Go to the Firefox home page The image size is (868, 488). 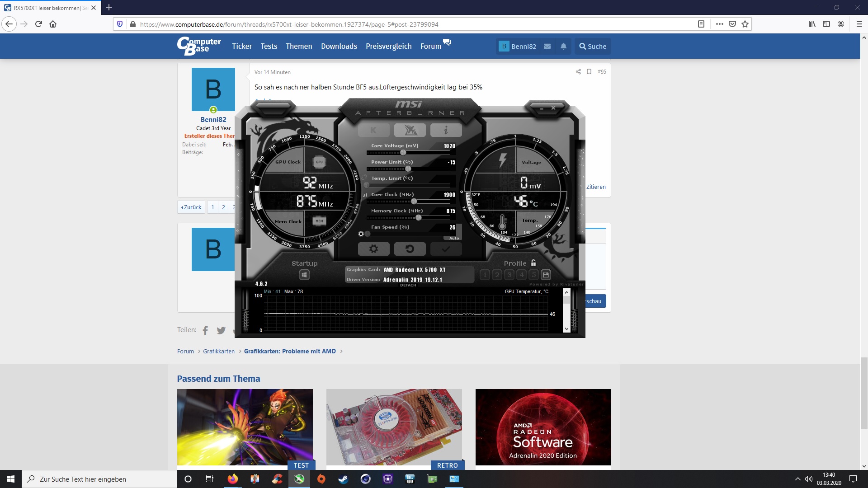point(53,24)
